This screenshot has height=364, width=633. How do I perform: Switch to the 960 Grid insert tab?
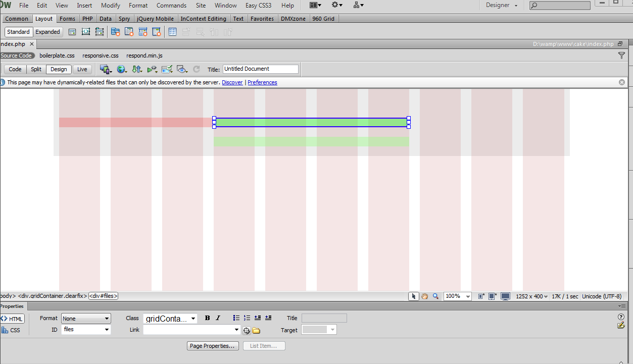[324, 19]
